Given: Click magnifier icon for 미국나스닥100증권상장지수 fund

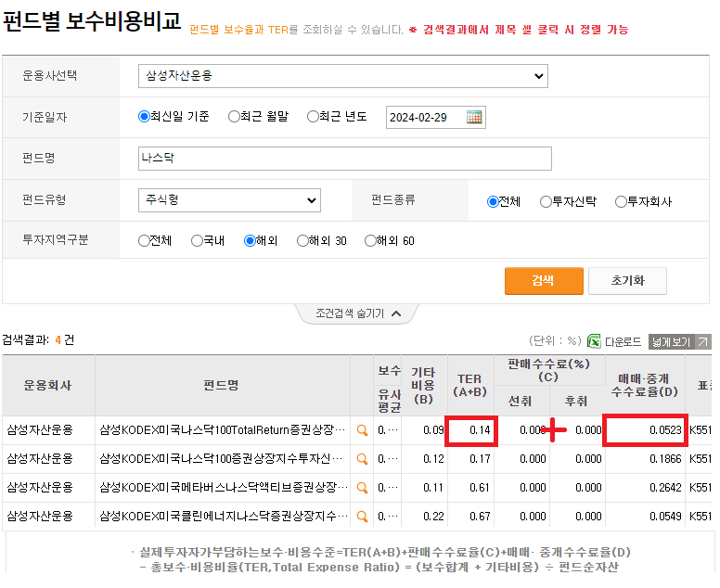Looking at the screenshot, I should coord(362,459).
